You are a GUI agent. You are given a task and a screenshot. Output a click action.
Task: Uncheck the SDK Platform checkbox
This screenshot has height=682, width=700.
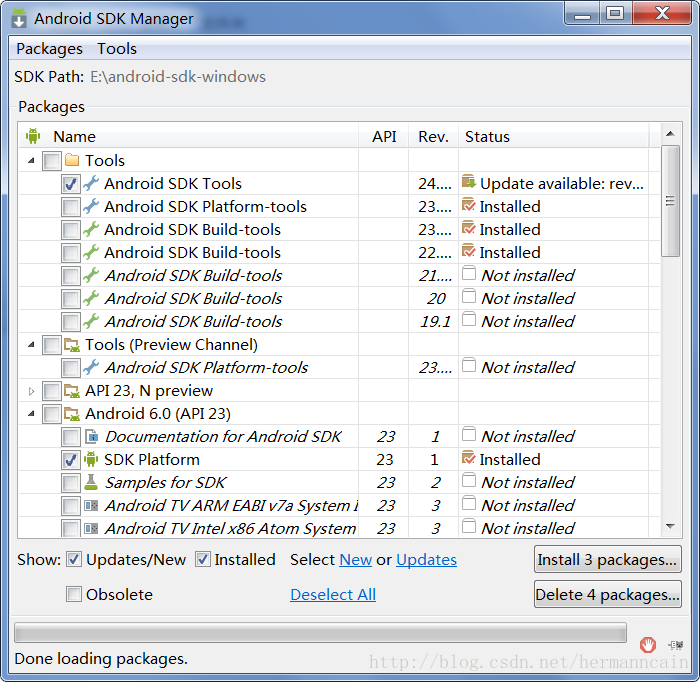pos(71,460)
